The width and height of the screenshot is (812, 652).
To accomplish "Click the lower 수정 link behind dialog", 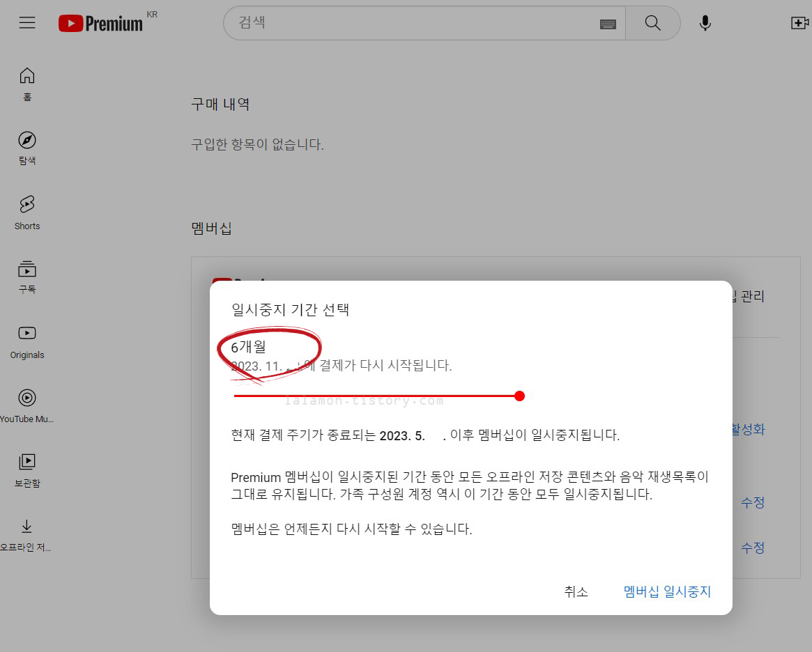I will point(753,548).
